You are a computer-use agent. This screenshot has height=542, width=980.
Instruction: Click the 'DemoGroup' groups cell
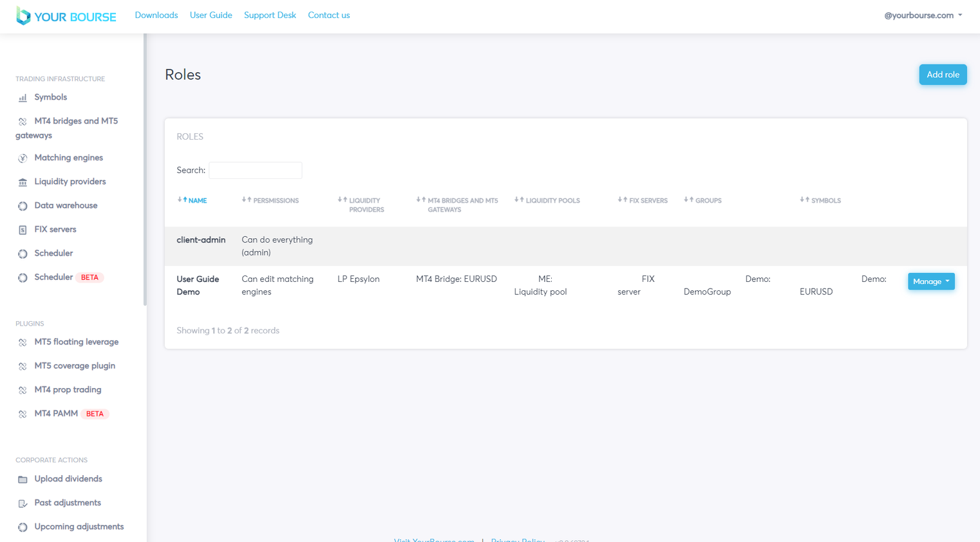(707, 292)
